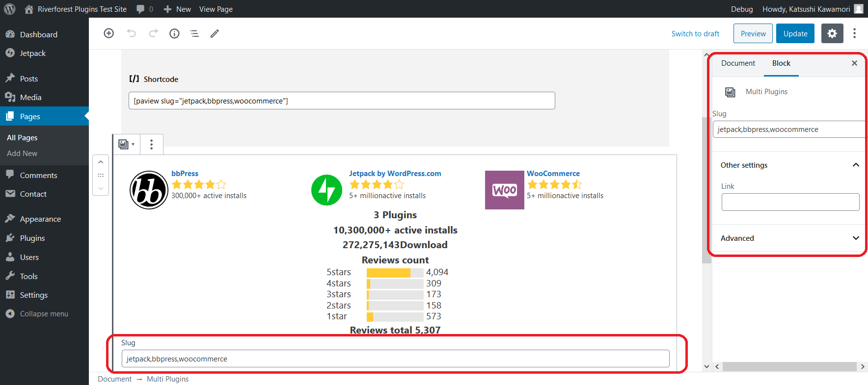Open Riverforest Plugins Test Site home link
The height and width of the screenshot is (385, 868).
76,9
